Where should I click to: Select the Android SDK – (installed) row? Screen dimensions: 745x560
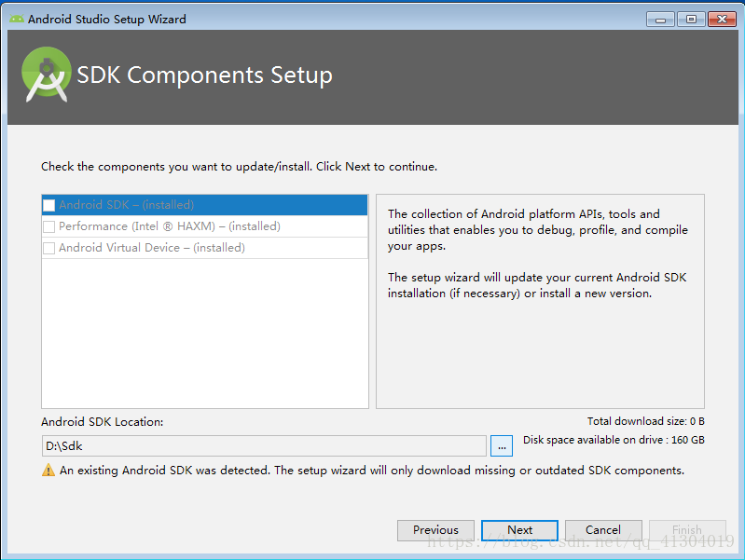tap(205, 205)
